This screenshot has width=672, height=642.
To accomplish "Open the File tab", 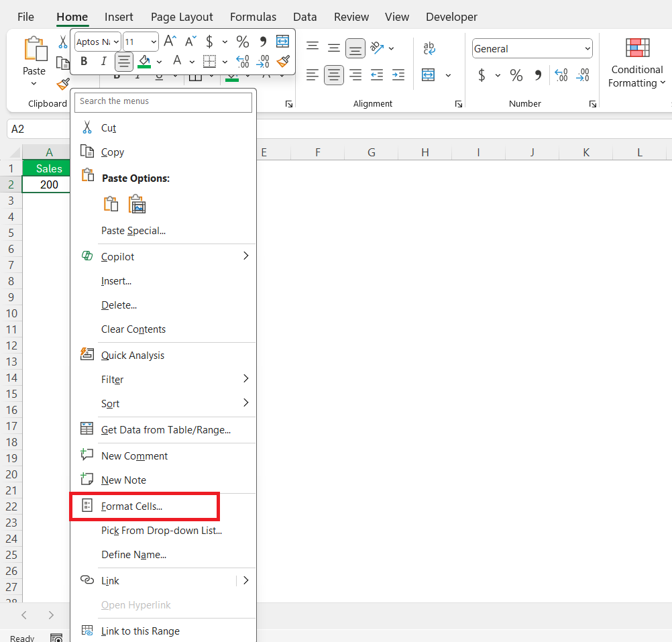I will pyautogui.click(x=25, y=17).
